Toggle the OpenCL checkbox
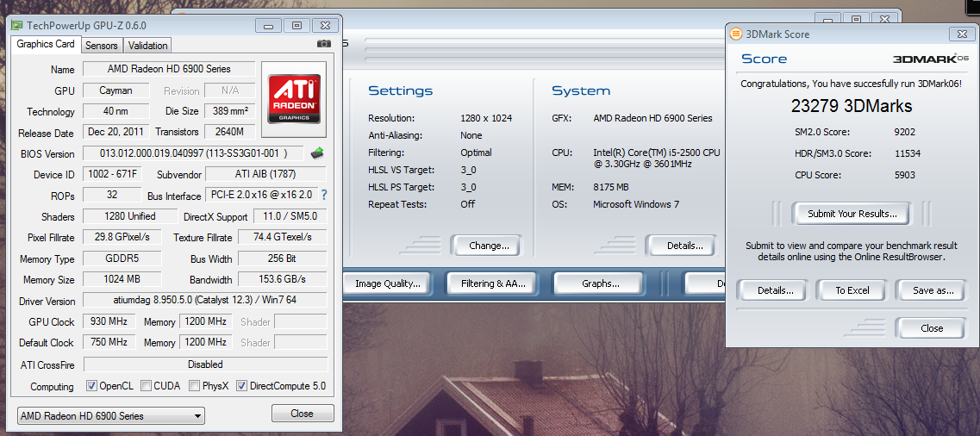 92,386
